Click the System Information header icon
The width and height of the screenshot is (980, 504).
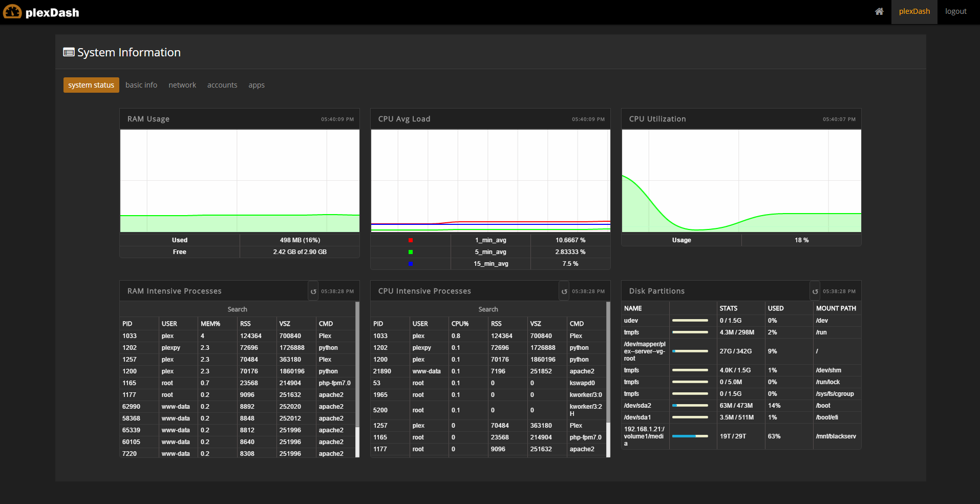pyautogui.click(x=69, y=52)
